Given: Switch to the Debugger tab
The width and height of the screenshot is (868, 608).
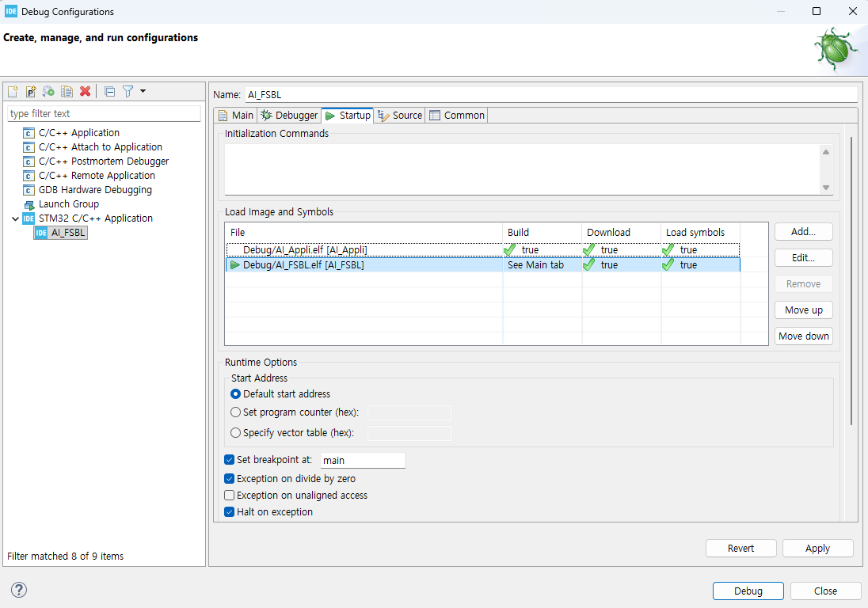Looking at the screenshot, I should pyautogui.click(x=290, y=116).
